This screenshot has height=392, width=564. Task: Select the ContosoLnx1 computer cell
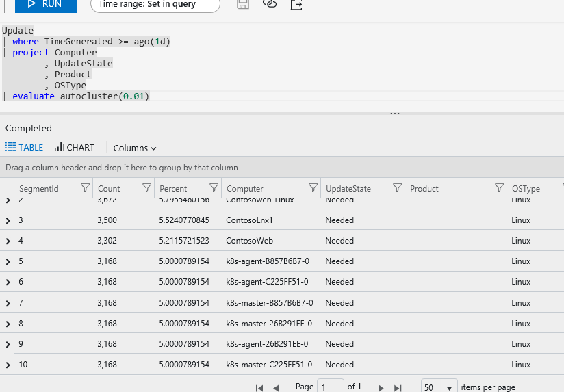click(249, 220)
